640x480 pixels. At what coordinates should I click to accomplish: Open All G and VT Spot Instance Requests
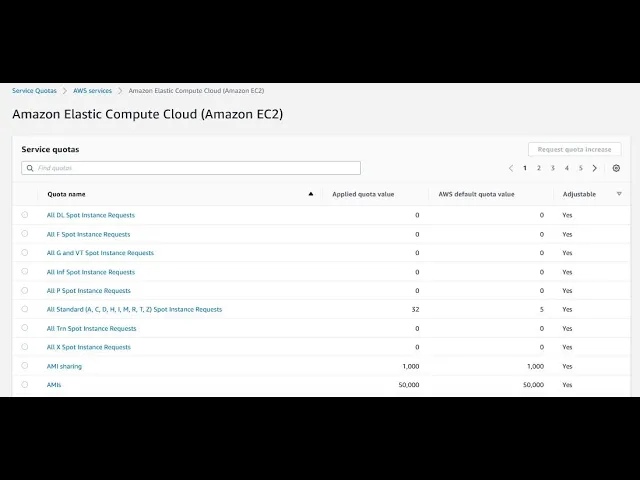click(x=100, y=253)
